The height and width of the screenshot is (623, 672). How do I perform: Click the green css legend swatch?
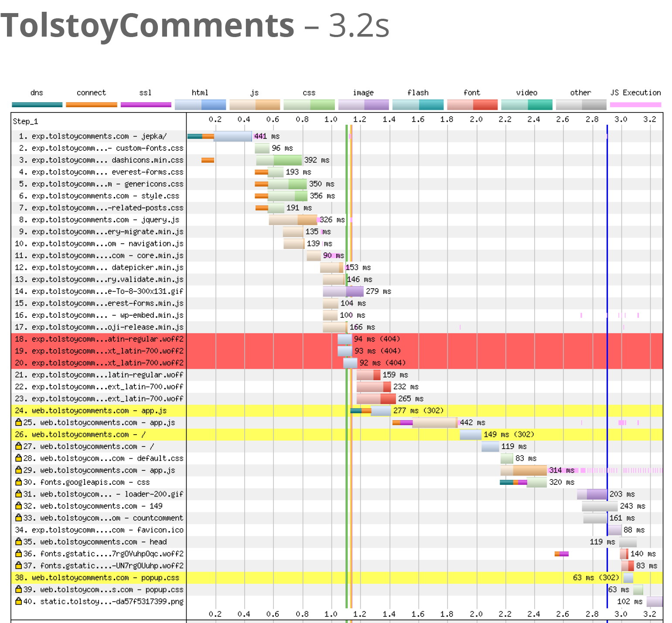tap(309, 105)
